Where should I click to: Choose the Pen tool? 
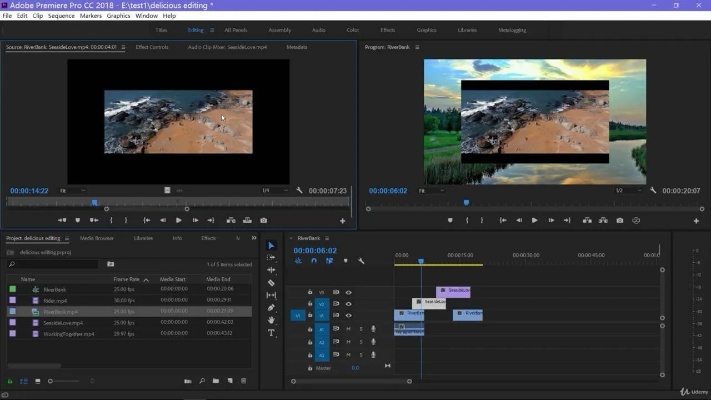271,307
